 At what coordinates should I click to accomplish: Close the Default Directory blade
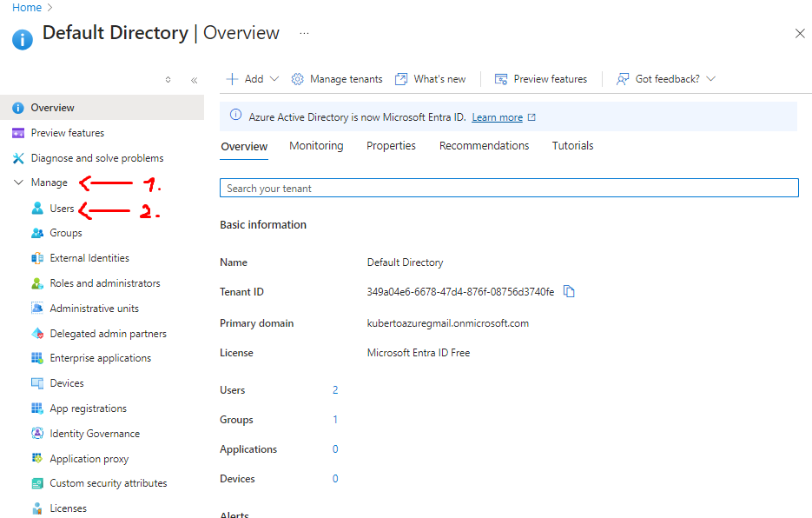800,33
